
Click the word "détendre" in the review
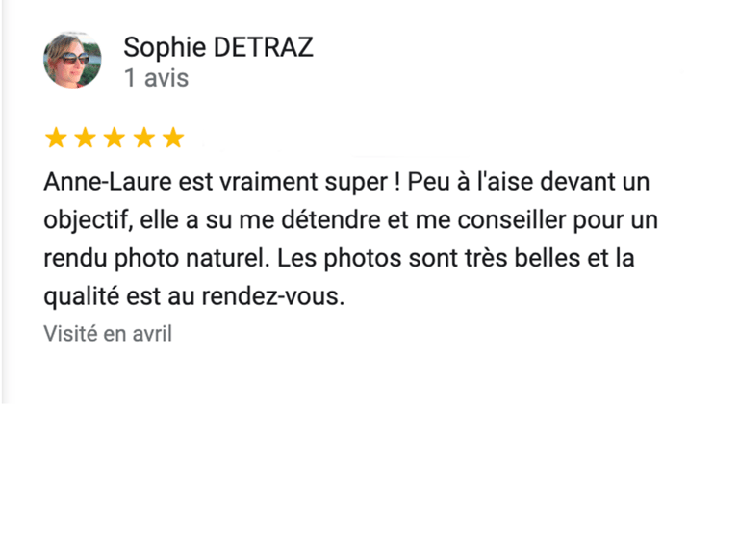[330, 220]
